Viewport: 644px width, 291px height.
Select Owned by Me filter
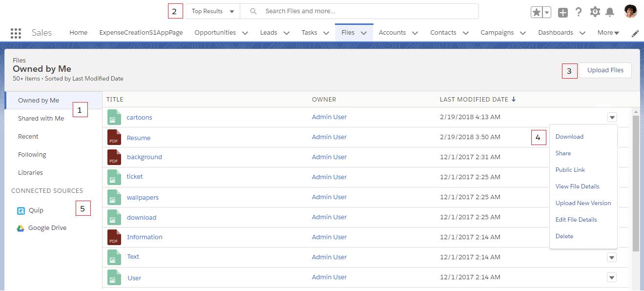tap(54, 101)
